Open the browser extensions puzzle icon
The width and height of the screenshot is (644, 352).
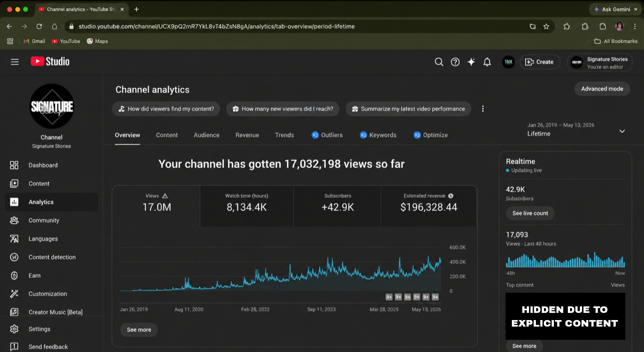click(x=585, y=26)
